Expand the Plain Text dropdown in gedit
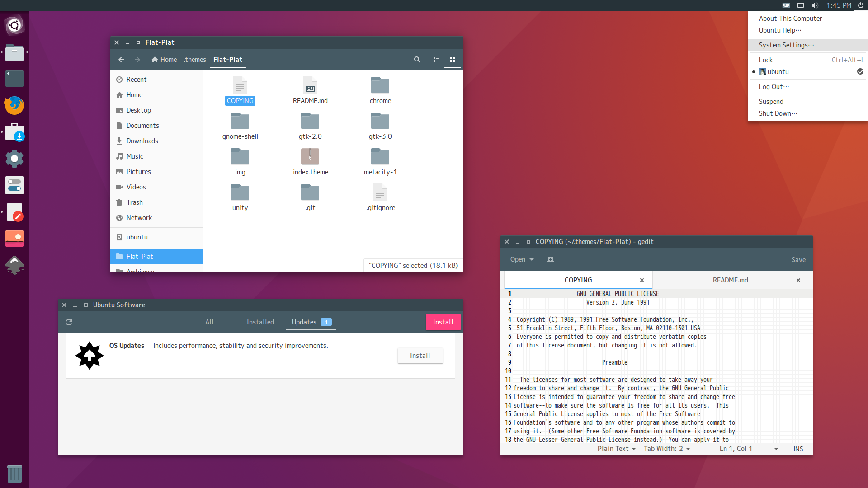 (617, 449)
